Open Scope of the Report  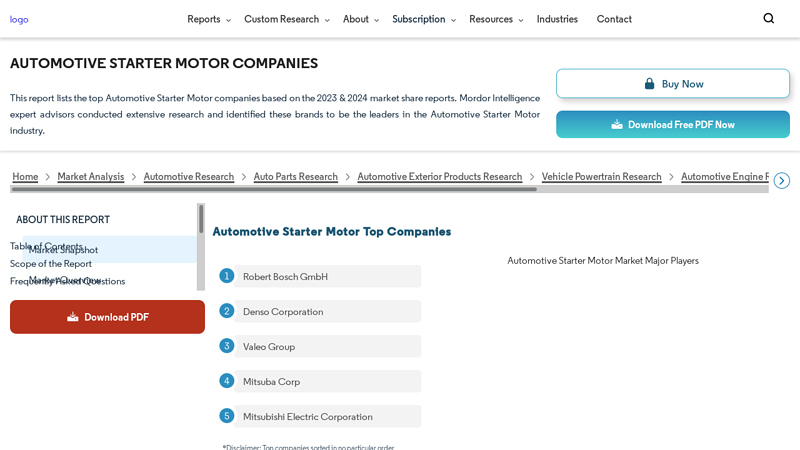click(x=51, y=264)
